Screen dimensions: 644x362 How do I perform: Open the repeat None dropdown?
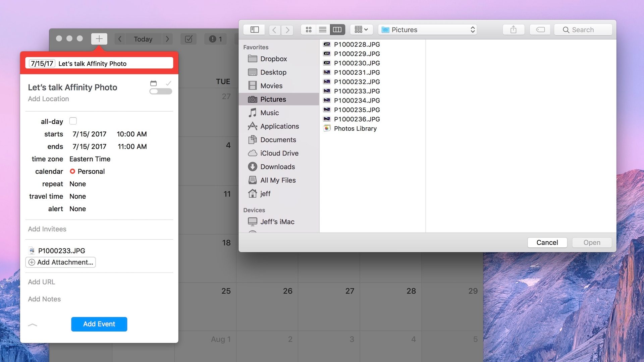[x=77, y=184]
